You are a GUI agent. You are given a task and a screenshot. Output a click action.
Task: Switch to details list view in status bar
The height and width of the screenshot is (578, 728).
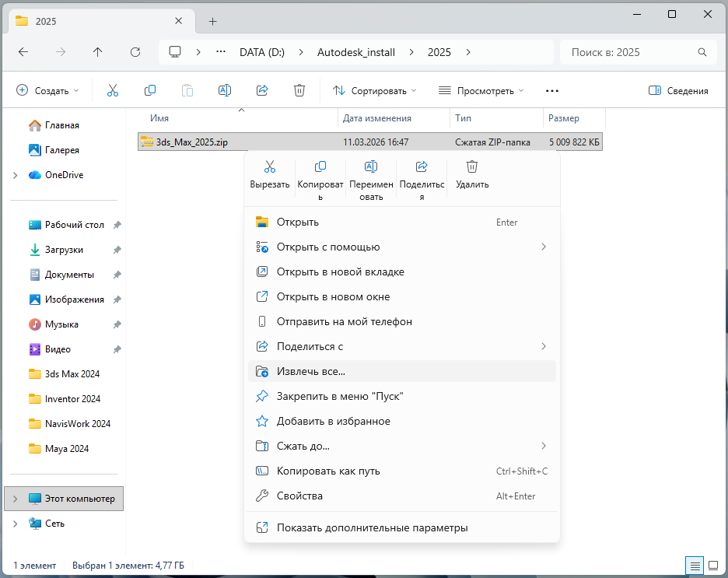click(695, 566)
